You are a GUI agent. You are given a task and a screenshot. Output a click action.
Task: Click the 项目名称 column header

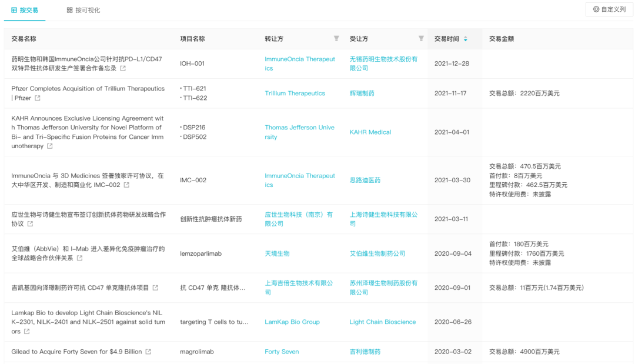point(192,39)
